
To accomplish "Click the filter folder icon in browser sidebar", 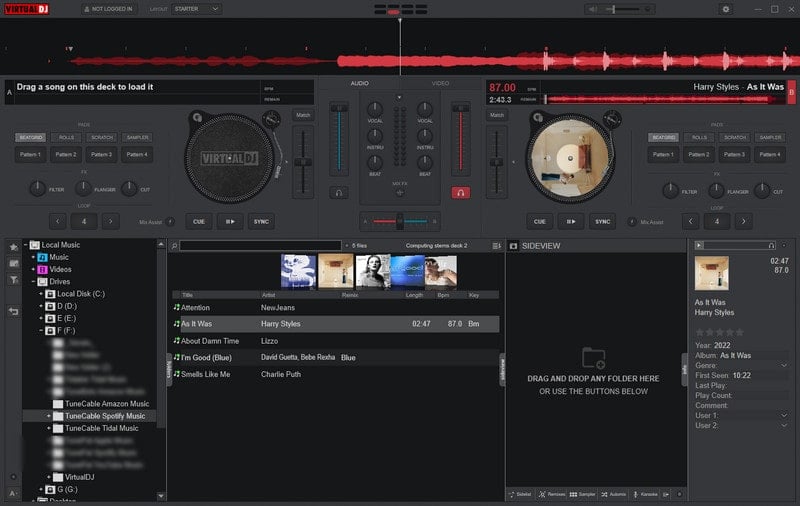I will (x=14, y=280).
